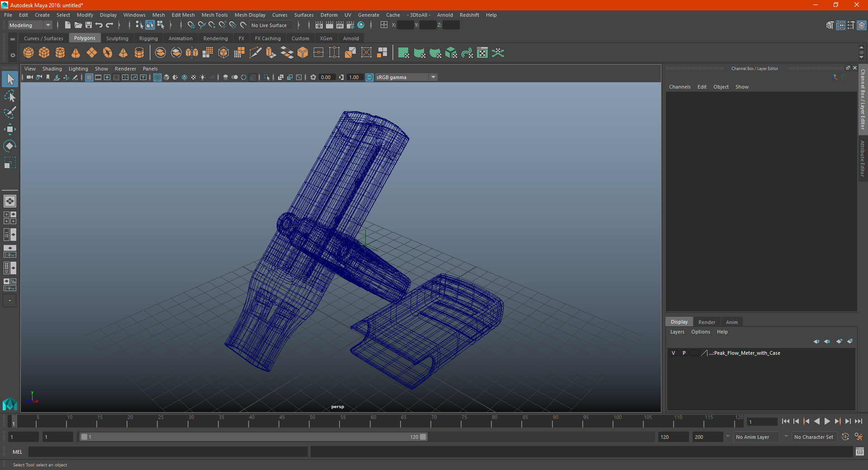Open the shelf options gear menu
Screen dimensions: 868x470
click(13, 55)
